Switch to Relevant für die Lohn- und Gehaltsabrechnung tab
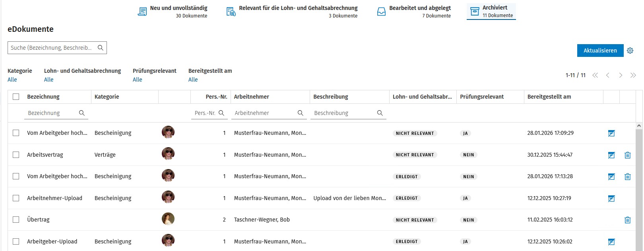The width and height of the screenshot is (644, 251). click(292, 12)
